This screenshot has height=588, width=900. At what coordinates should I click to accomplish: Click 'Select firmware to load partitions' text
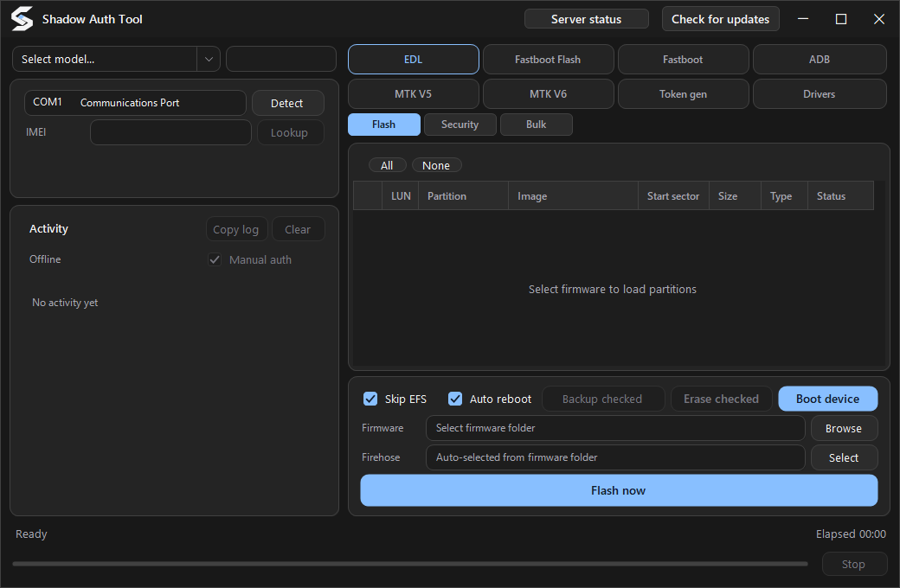click(613, 289)
